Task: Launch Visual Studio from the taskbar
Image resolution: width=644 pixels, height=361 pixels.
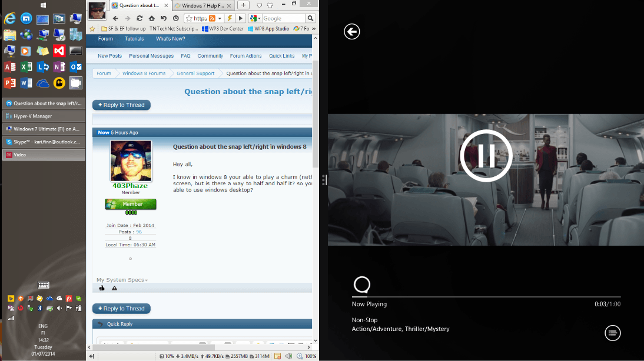Action: pyautogui.click(x=59, y=51)
